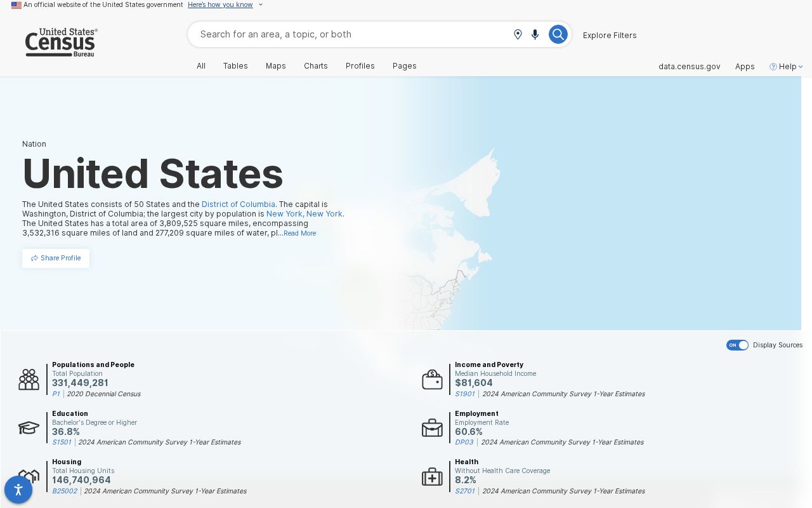Open the District of Columbia link
This screenshot has height=508, width=812.
pyautogui.click(x=239, y=204)
